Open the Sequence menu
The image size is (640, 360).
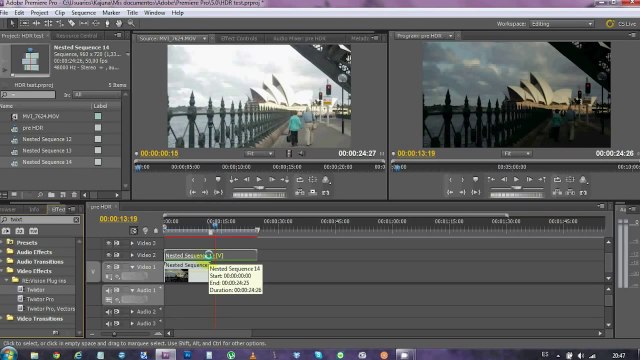[84, 13]
